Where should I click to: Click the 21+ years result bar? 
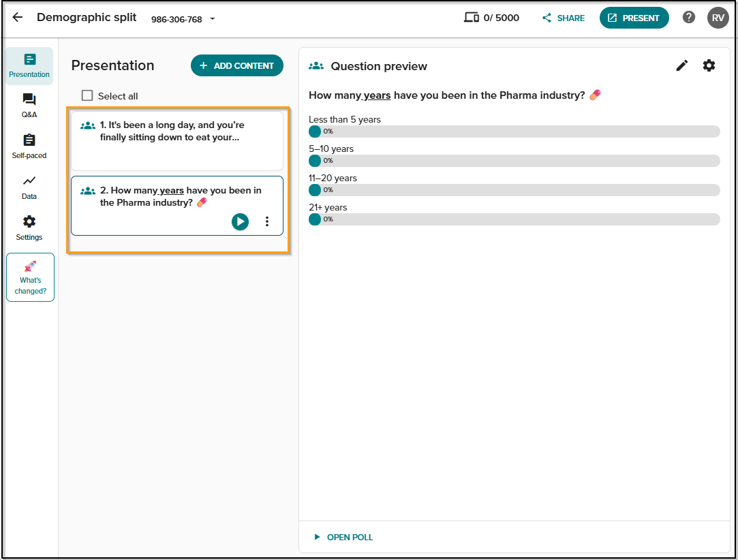click(x=514, y=219)
